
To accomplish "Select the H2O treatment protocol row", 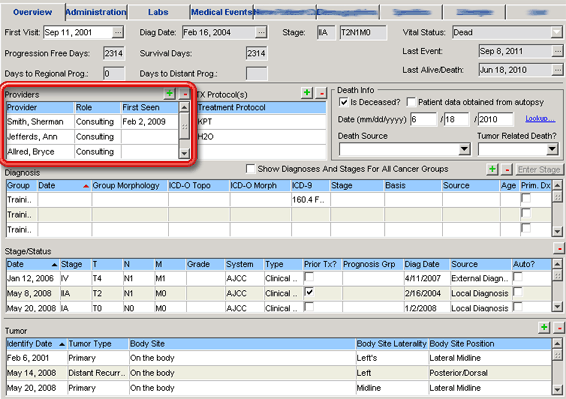I will click(261, 137).
